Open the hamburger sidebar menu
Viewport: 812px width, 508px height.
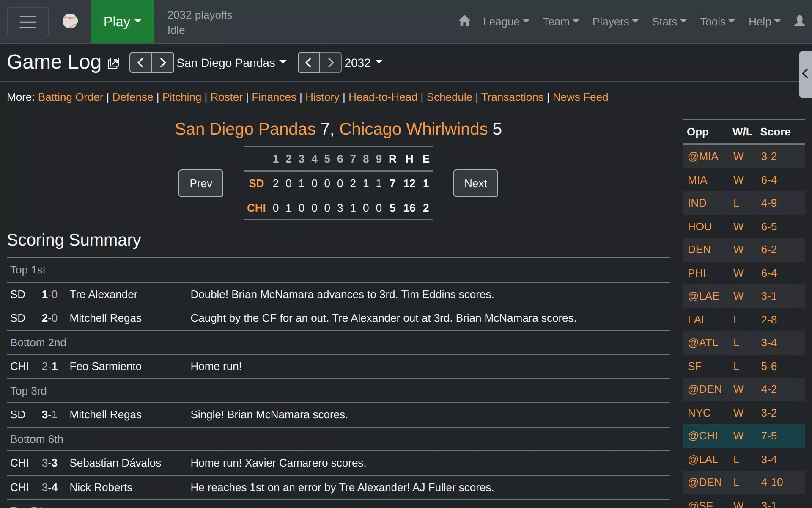(28, 22)
